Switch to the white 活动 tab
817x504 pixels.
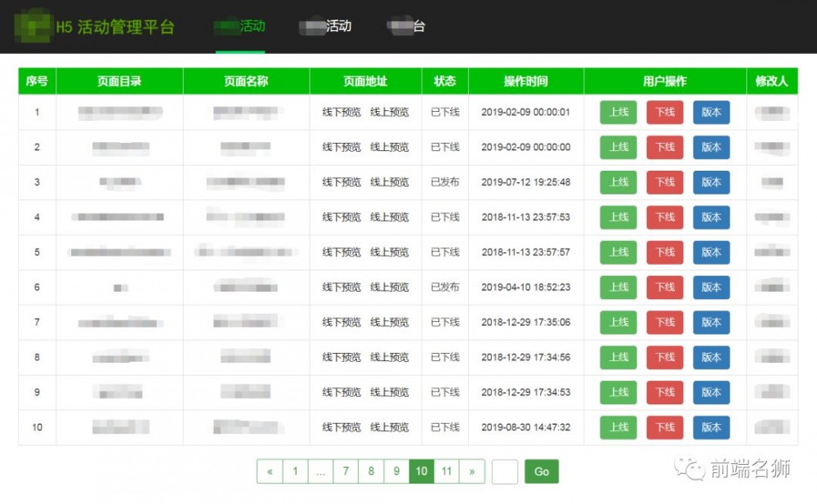[325, 26]
